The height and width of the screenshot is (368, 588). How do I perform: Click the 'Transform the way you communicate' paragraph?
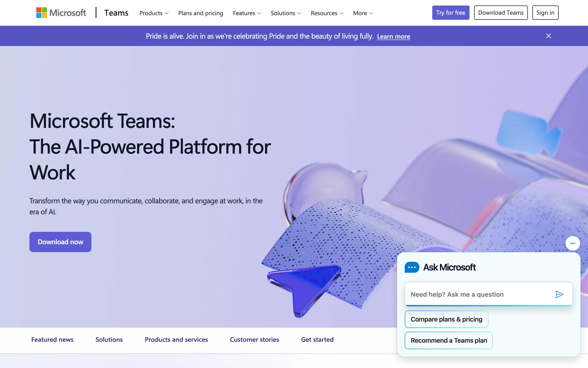(x=146, y=206)
